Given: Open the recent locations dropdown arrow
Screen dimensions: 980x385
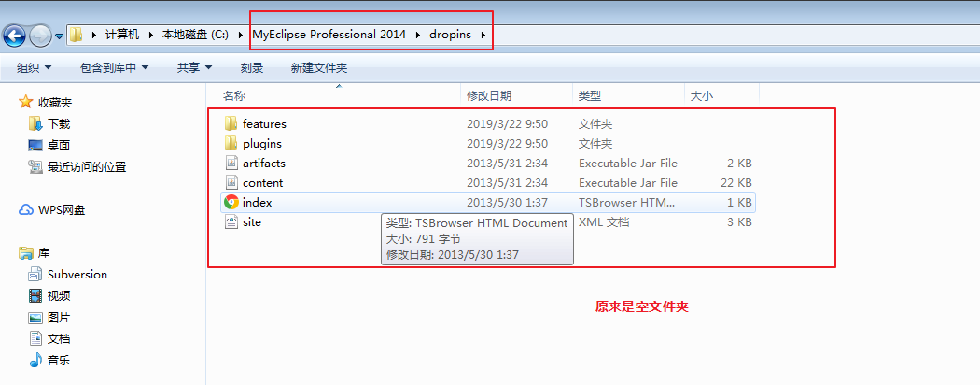Looking at the screenshot, I should (x=60, y=36).
